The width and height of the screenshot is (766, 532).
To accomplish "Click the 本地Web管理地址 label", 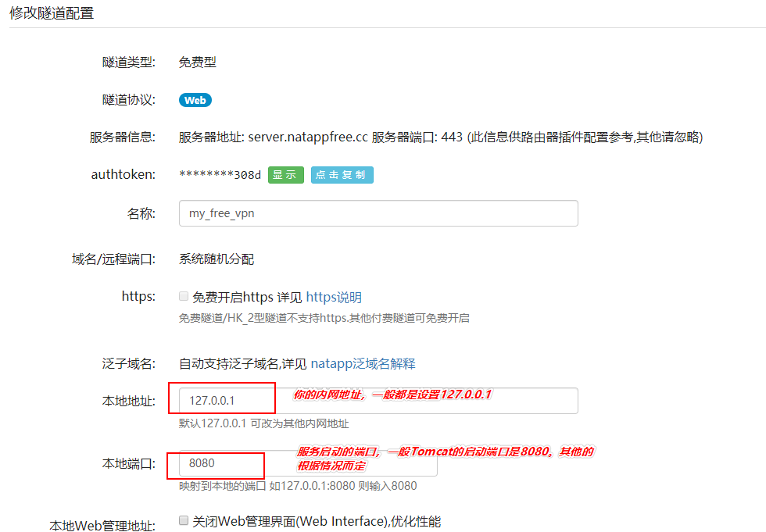I will tap(102, 525).
